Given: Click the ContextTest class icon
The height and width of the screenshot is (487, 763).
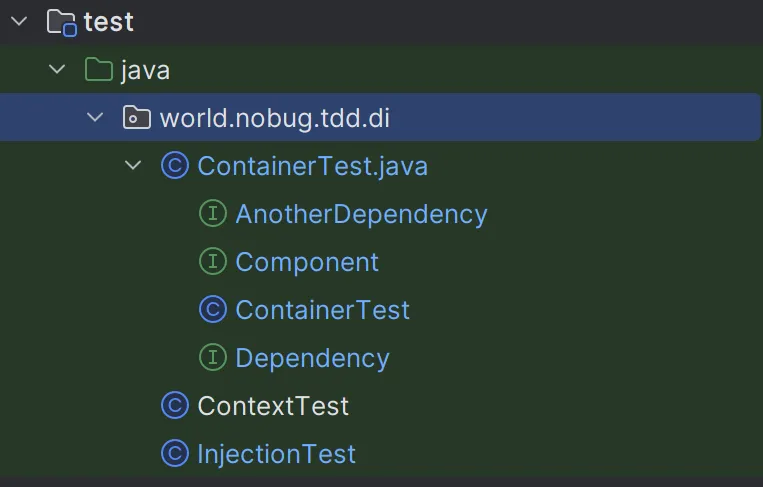Looking at the screenshot, I should point(174,406).
